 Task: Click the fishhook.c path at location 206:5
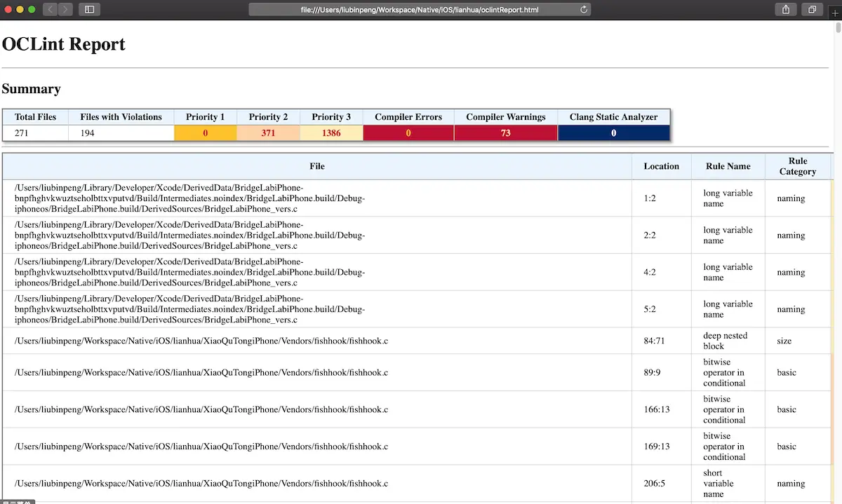pos(201,484)
